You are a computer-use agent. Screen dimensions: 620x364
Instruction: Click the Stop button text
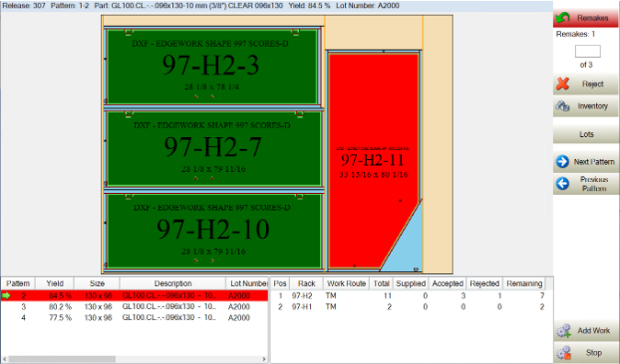593,353
